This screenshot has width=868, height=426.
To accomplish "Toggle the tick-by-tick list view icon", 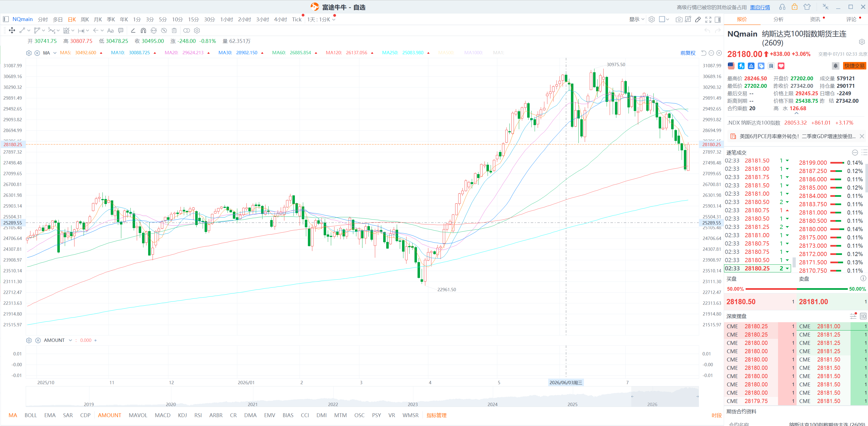I will (x=864, y=153).
